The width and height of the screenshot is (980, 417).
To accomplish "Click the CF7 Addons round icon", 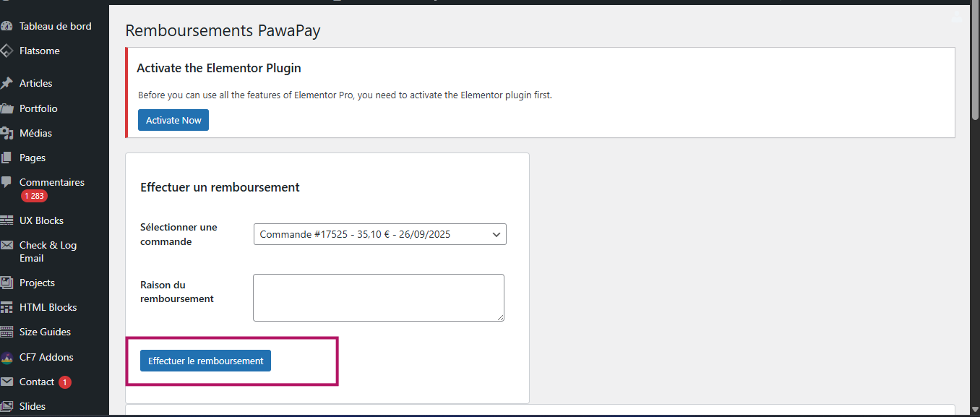I will click(x=7, y=357).
